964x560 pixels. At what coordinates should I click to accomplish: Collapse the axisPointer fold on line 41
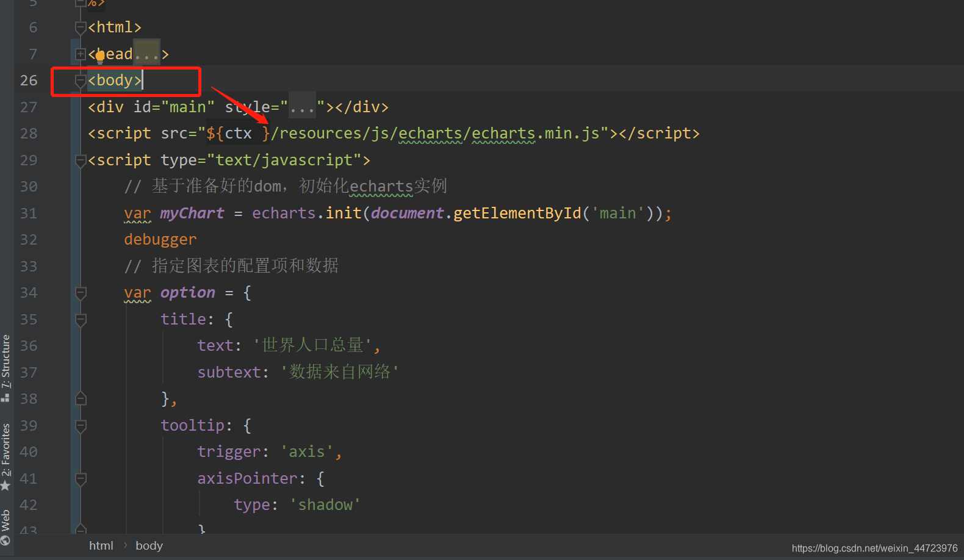coord(81,479)
